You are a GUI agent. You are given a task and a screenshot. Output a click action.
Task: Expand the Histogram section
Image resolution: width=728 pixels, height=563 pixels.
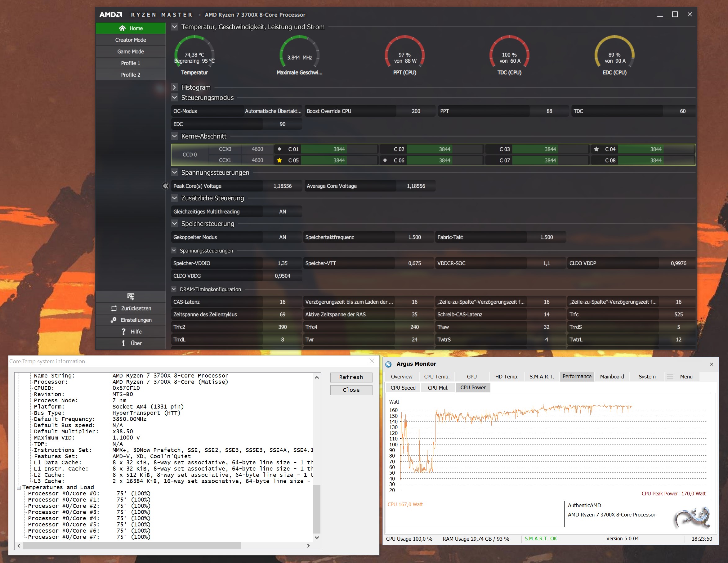[174, 87]
